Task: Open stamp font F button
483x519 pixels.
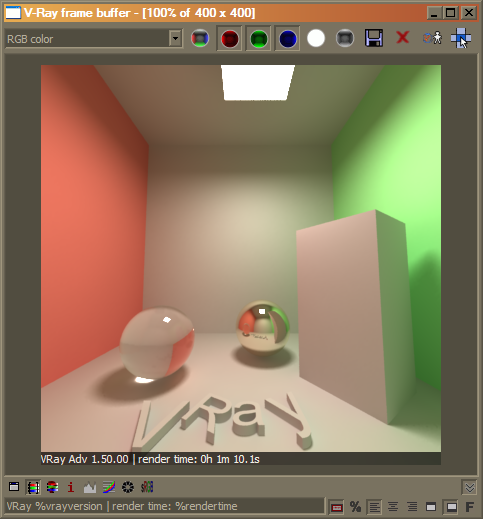Action: pos(470,507)
